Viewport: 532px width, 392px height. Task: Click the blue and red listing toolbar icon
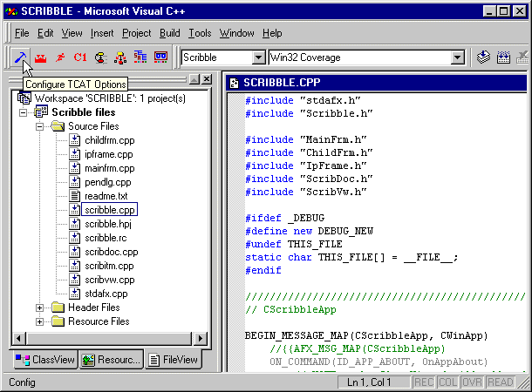(x=140, y=57)
